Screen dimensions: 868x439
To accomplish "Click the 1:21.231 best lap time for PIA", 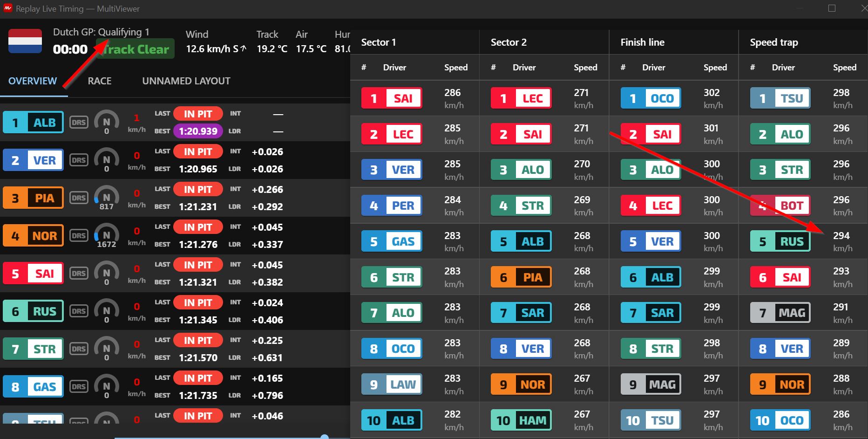I will (198, 207).
